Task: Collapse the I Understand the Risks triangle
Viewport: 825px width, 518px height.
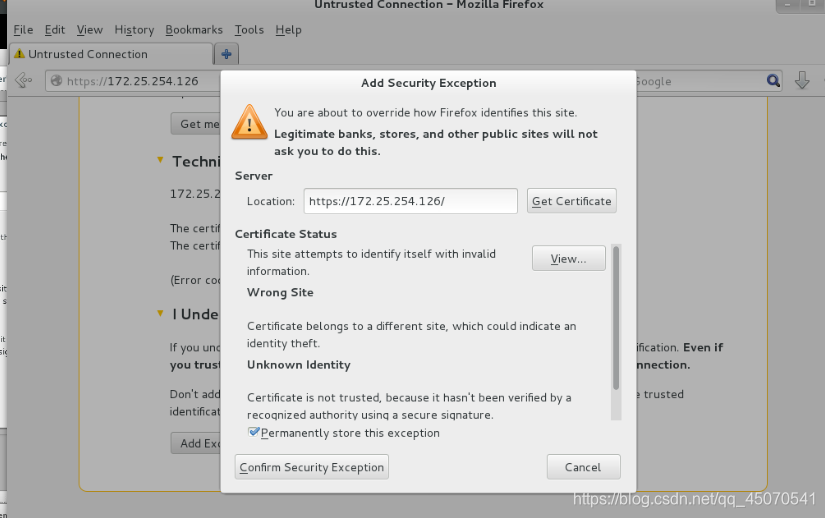Action: [x=160, y=313]
